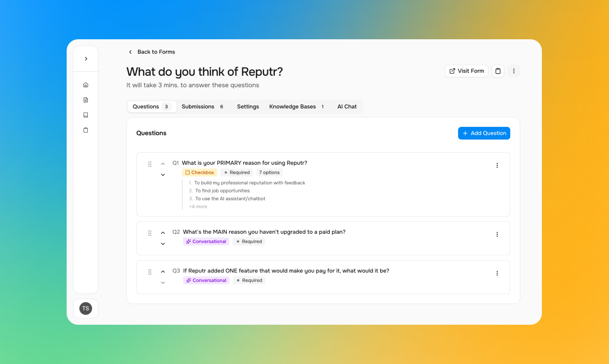This screenshot has height=364, width=609.
Task: Click the Visit Form button
Action: click(467, 71)
